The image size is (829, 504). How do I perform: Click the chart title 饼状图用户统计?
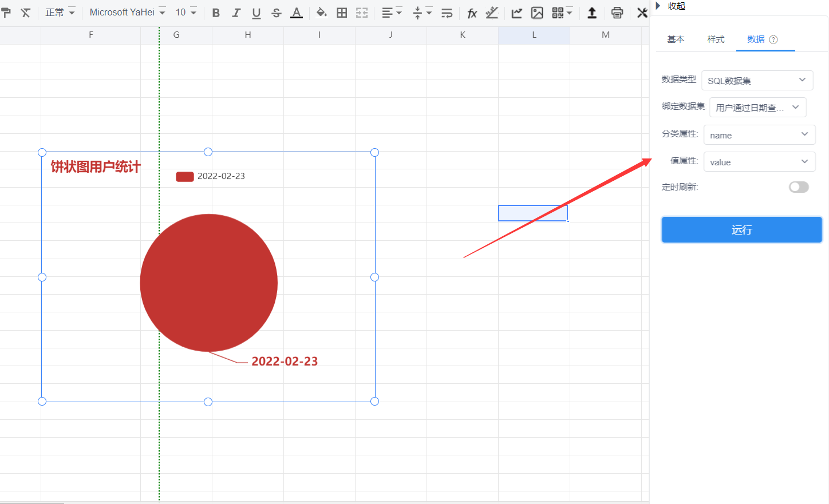click(x=96, y=166)
